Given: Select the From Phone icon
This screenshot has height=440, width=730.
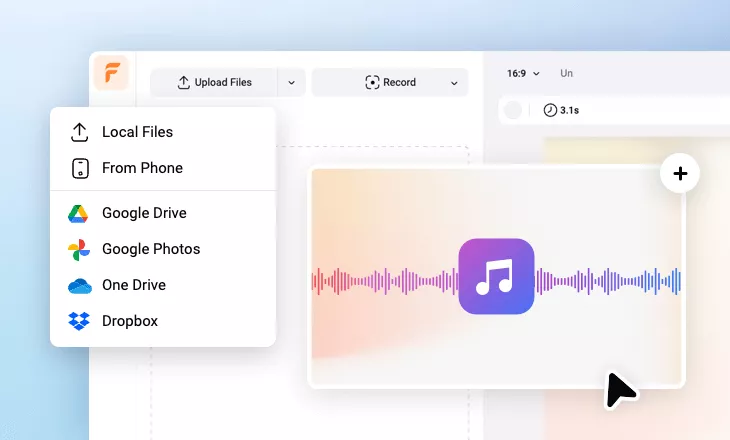Looking at the screenshot, I should pos(80,168).
